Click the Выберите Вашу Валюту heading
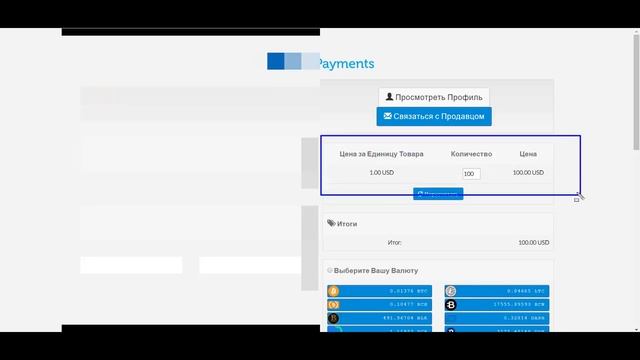 tap(376, 271)
